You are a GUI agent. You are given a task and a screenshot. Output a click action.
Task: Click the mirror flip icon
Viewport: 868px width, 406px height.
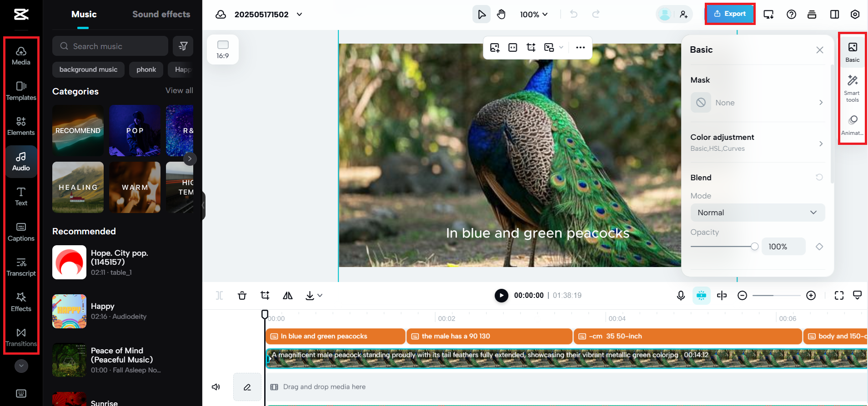pos(288,296)
